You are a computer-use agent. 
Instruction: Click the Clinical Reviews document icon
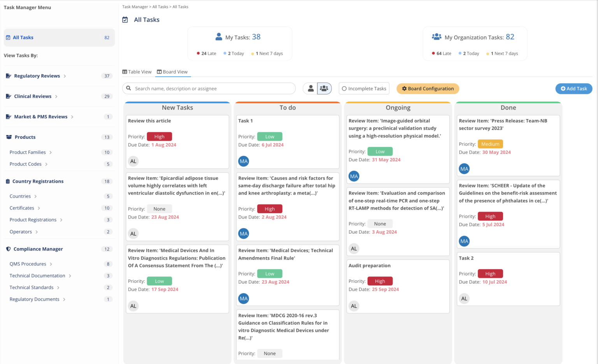[x=9, y=96]
